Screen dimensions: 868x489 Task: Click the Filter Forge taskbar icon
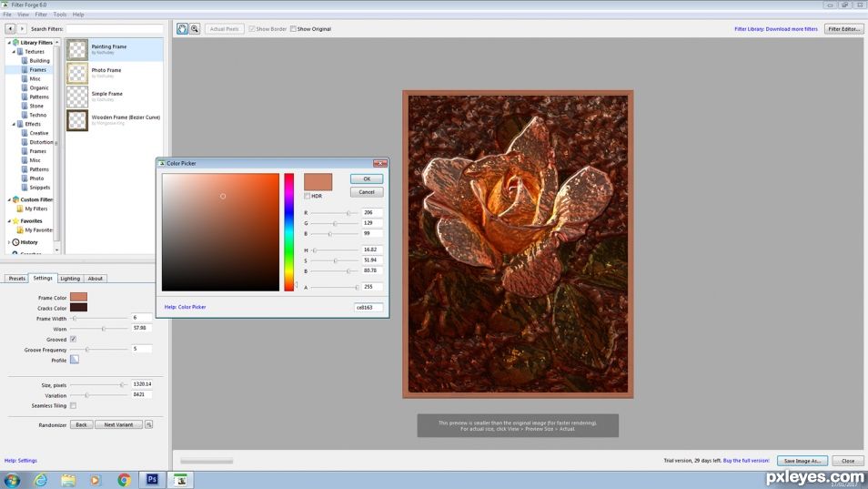180,480
